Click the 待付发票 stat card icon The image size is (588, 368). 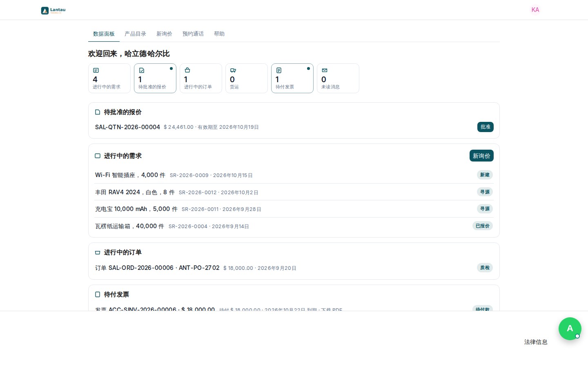click(279, 70)
